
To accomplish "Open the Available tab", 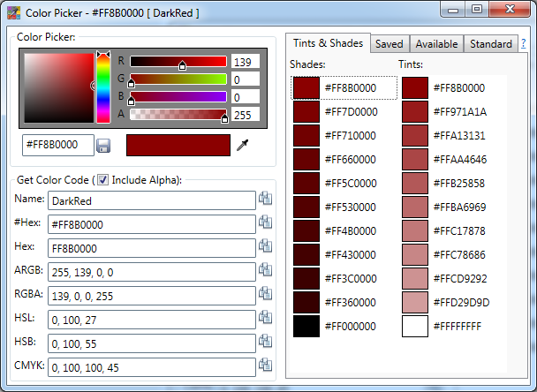I will tap(436, 44).
